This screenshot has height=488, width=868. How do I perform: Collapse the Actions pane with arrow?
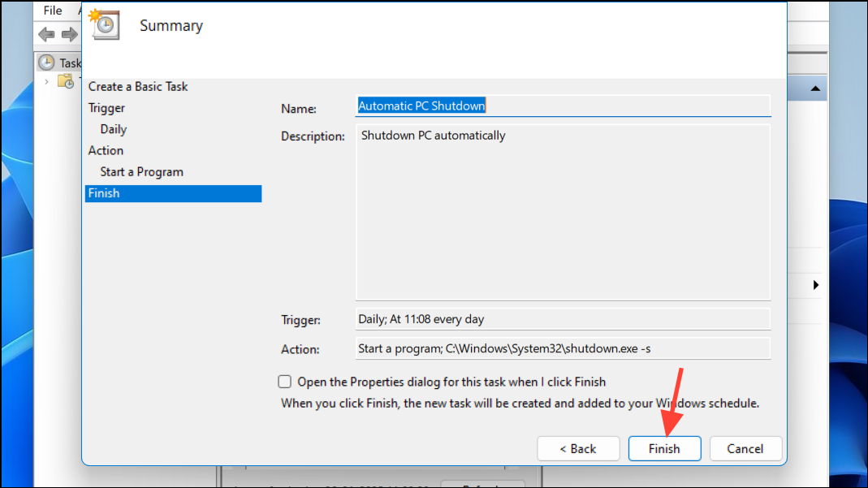(817, 285)
